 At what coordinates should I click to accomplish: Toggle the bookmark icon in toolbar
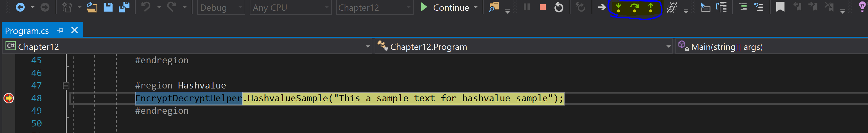coord(780,7)
